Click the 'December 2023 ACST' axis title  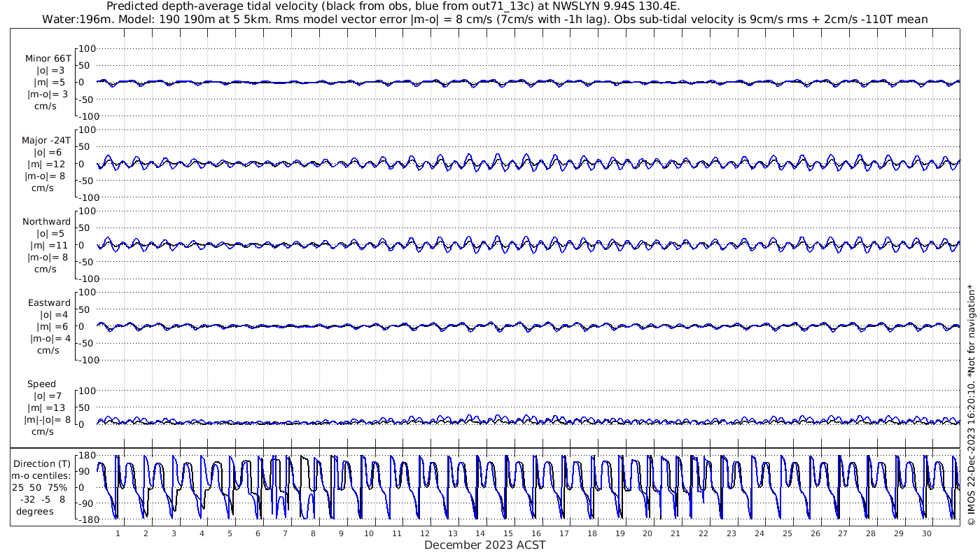(x=484, y=545)
